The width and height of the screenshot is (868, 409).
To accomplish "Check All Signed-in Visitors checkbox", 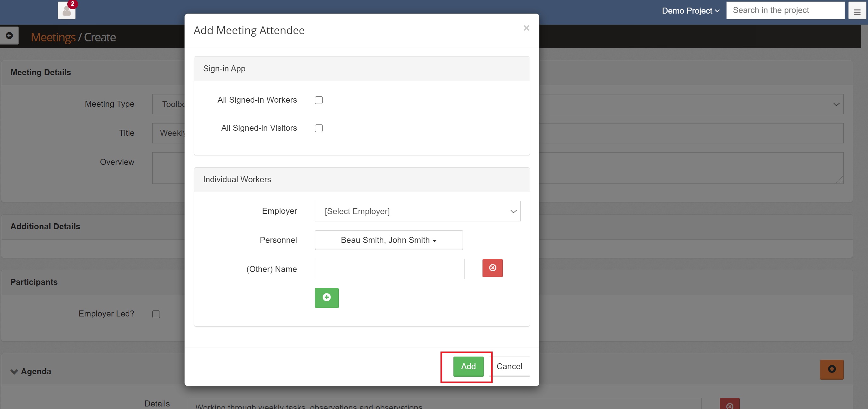I will click(319, 128).
